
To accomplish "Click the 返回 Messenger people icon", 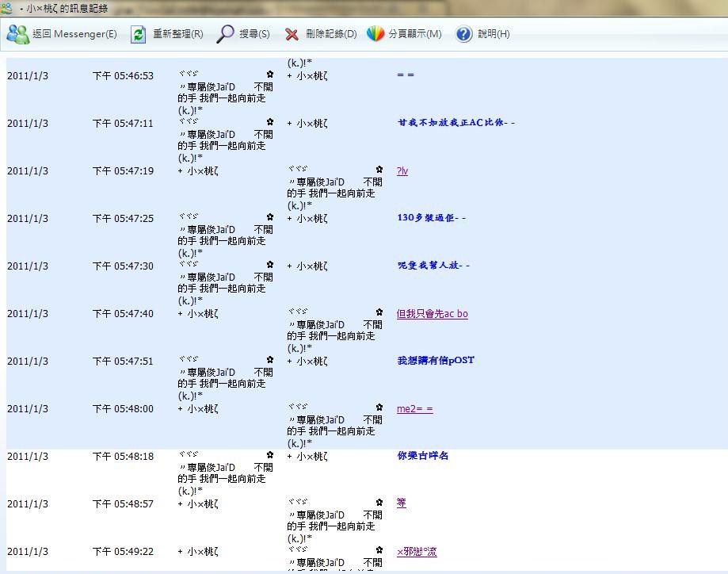I will (x=18, y=34).
